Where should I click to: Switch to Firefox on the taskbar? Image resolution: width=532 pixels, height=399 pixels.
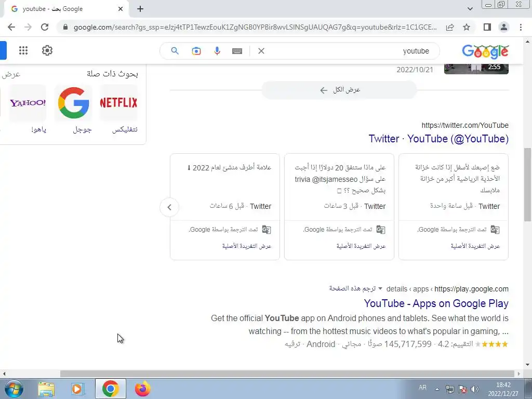[142, 389]
